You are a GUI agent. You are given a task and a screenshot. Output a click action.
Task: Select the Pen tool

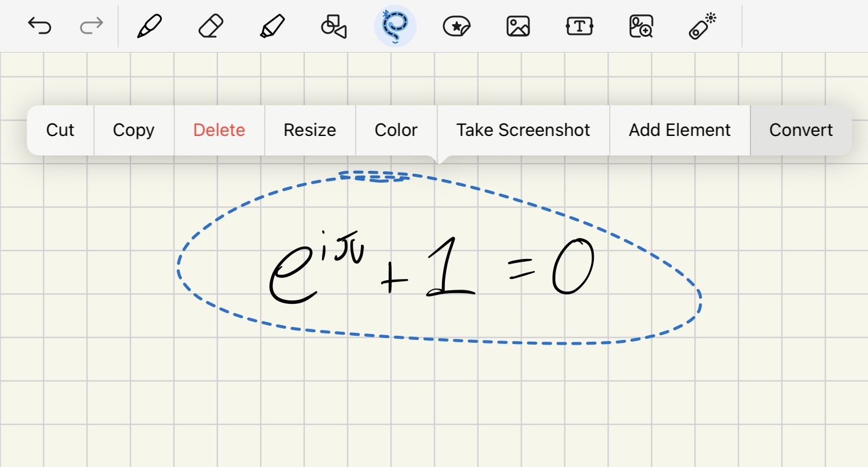[x=149, y=26]
